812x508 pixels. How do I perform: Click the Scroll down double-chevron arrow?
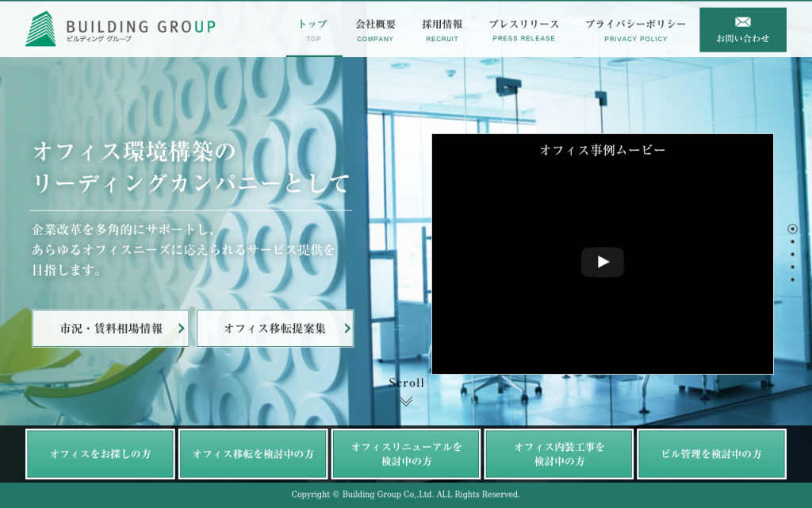tap(406, 401)
